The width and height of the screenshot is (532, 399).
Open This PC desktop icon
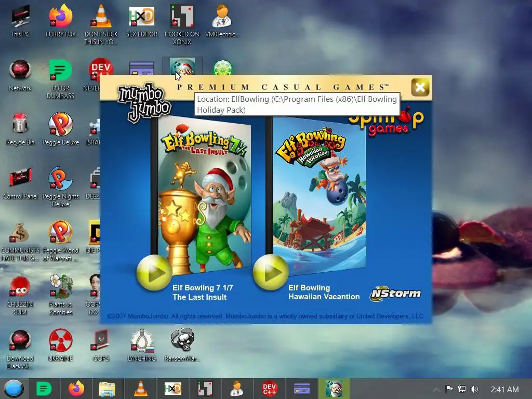pos(20,21)
